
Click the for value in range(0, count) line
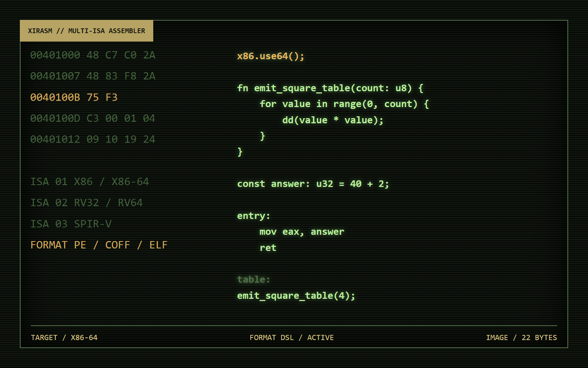point(344,104)
